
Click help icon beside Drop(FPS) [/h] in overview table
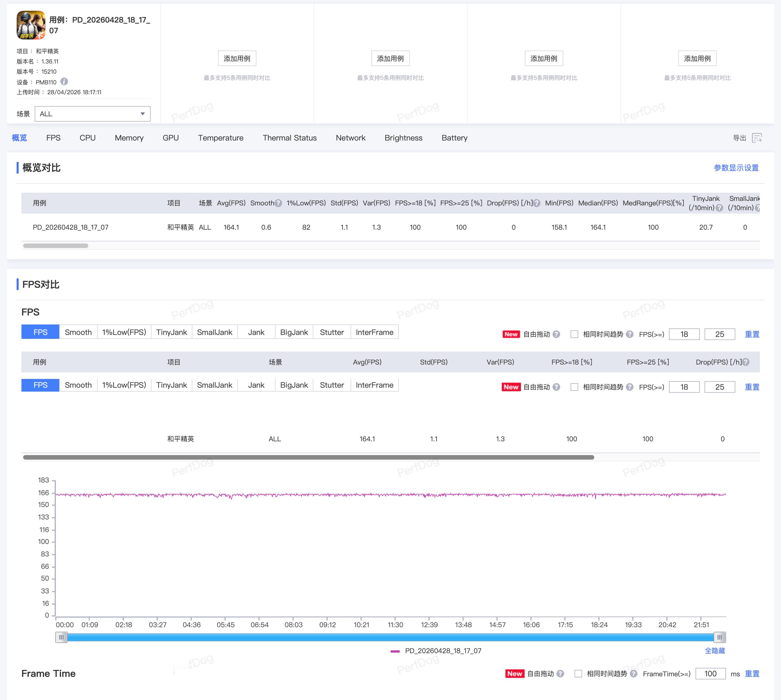pyautogui.click(x=537, y=203)
